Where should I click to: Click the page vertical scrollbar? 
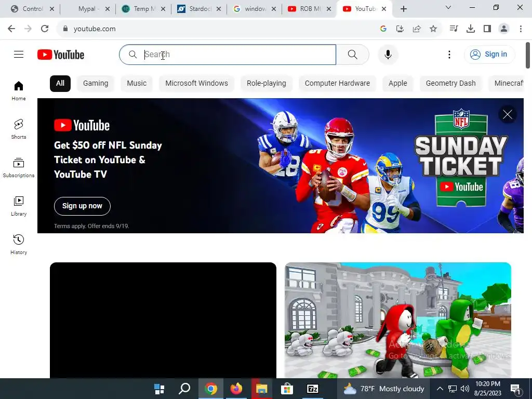pos(528,55)
